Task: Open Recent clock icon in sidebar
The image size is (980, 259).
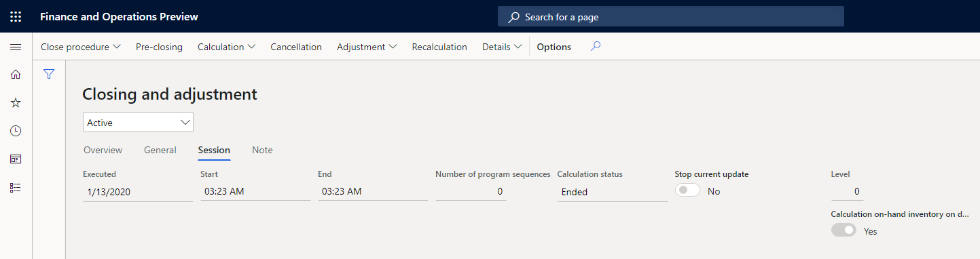Action: (16, 131)
